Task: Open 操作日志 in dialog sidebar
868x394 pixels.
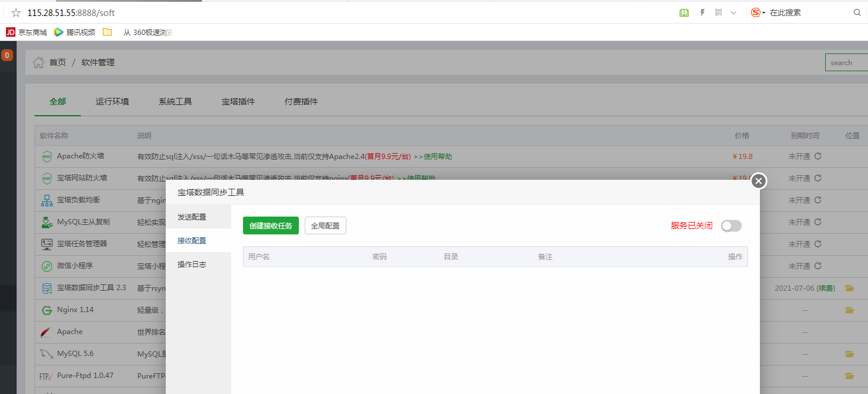Action: coord(198,264)
